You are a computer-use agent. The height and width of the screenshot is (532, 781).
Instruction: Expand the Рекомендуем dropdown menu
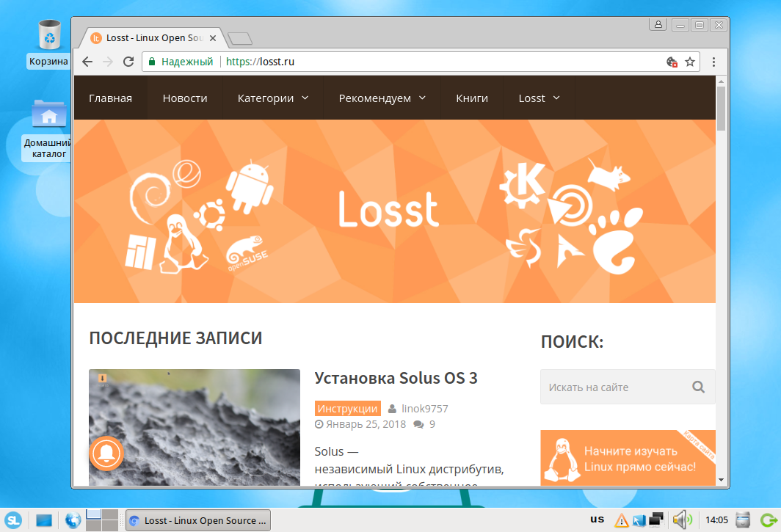pos(382,98)
